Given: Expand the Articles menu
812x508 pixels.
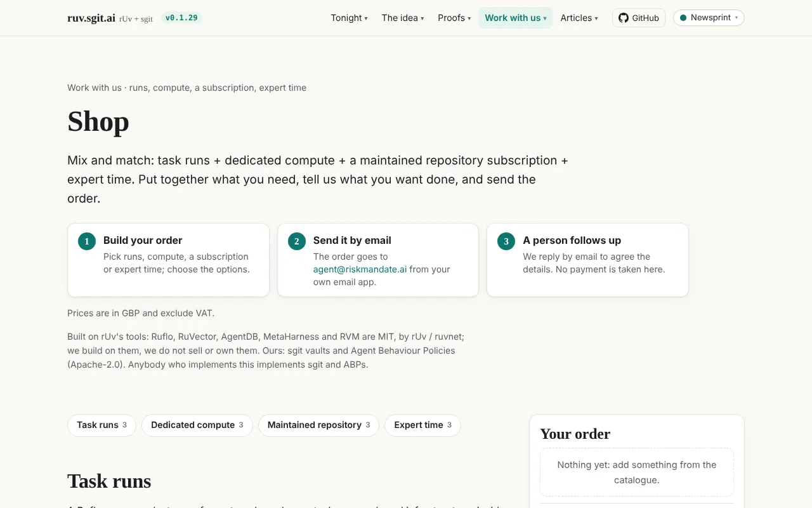Looking at the screenshot, I should [579, 18].
